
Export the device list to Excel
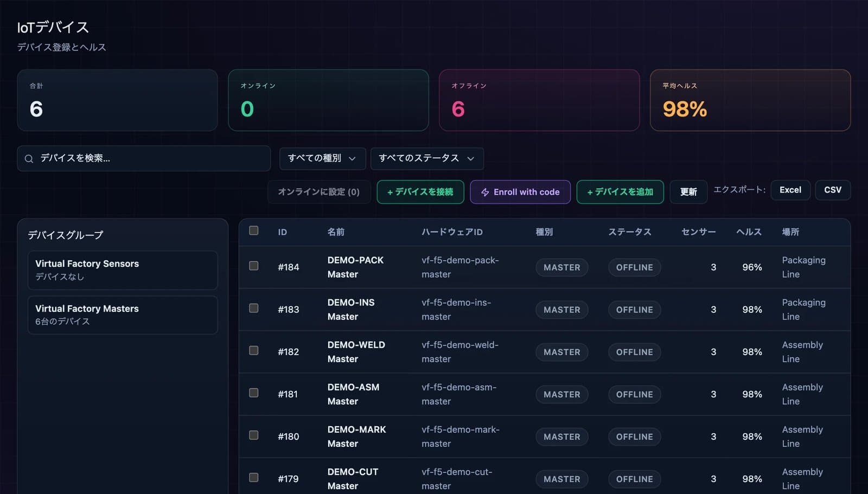tap(790, 190)
